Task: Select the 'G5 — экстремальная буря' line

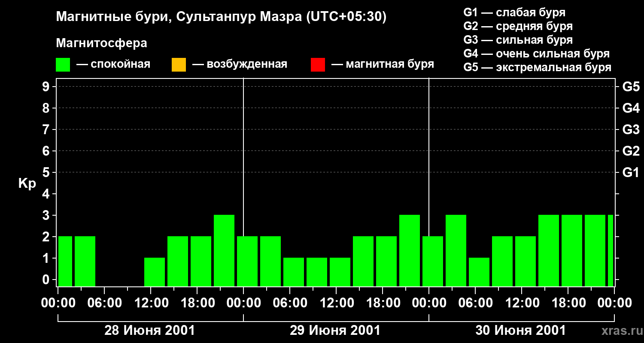Action: coord(538,67)
